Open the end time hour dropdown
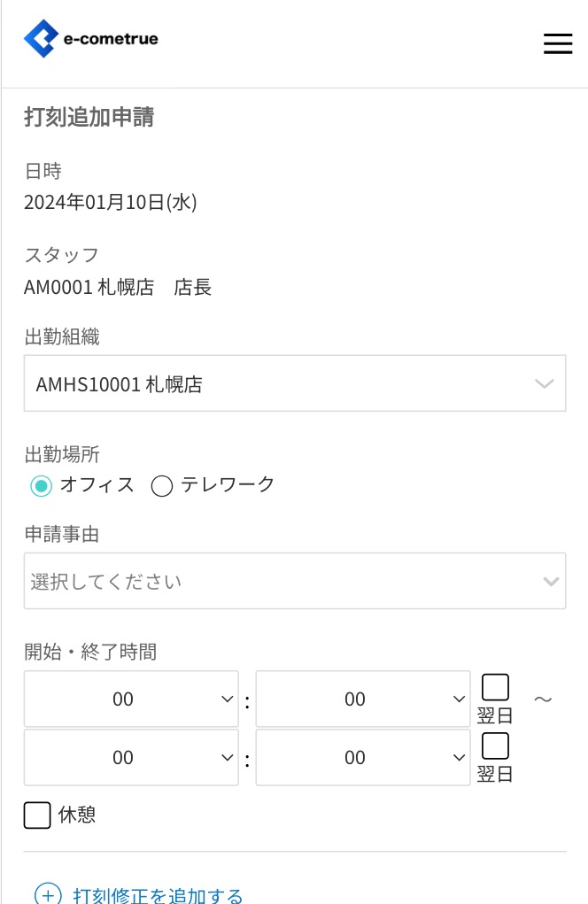Image resolution: width=588 pixels, height=904 pixels. point(131,758)
